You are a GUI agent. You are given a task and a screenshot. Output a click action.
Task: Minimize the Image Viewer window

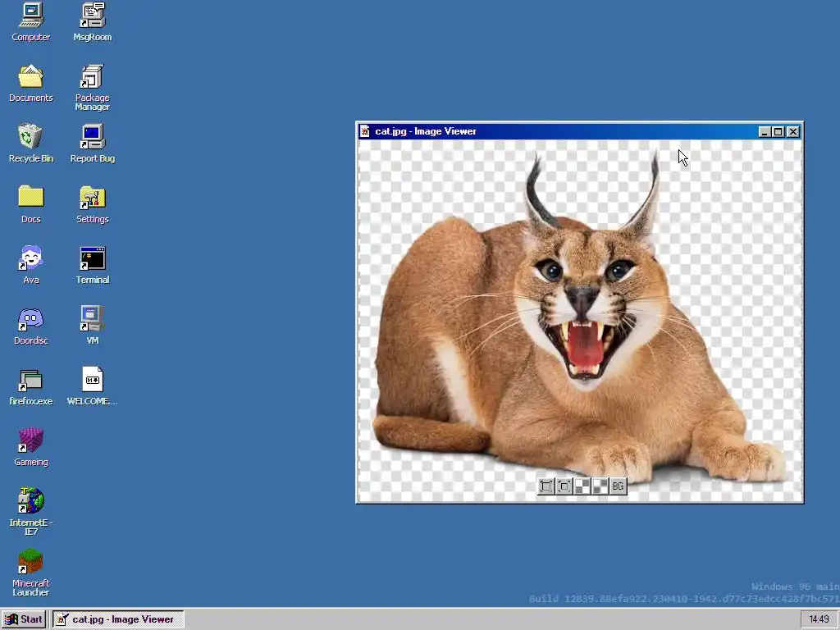click(765, 132)
